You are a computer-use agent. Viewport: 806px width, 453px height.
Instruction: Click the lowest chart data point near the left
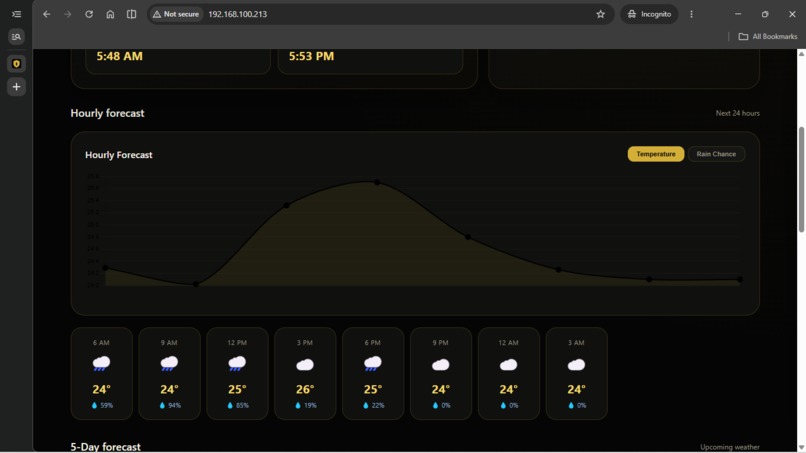click(x=196, y=284)
